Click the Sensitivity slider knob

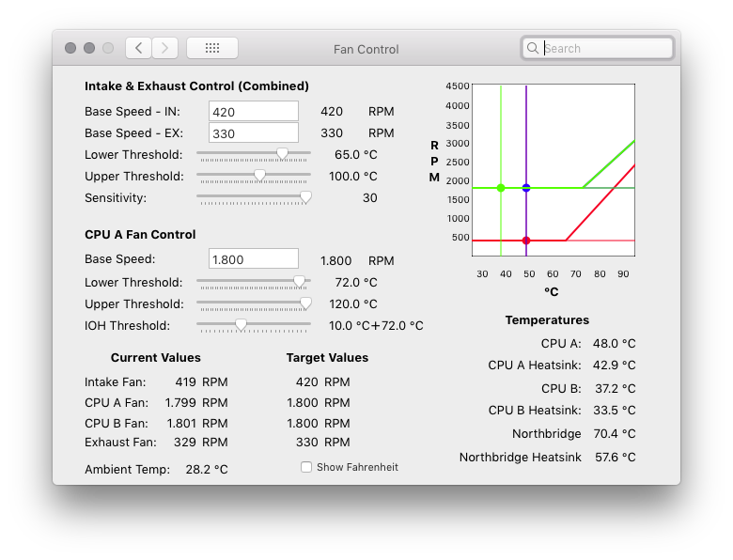[304, 196]
